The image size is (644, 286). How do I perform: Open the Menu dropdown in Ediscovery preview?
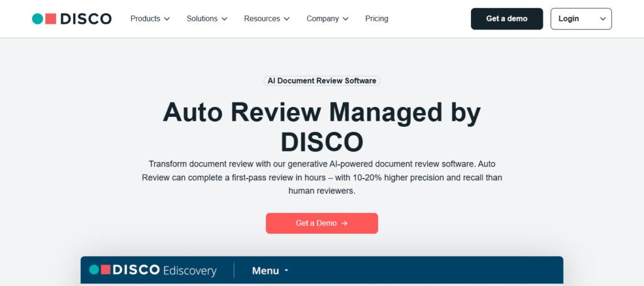pyautogui.click(x=270, y=271)
